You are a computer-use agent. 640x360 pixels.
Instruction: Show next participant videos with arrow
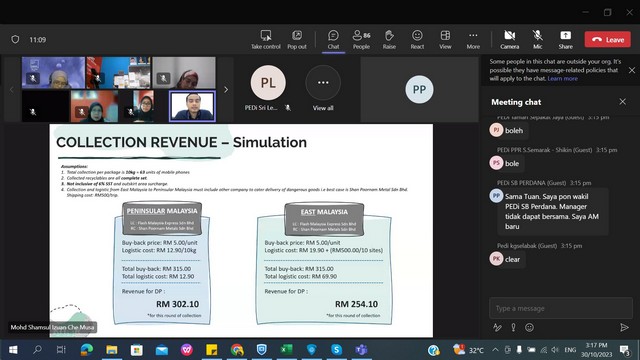coord(226,89)
